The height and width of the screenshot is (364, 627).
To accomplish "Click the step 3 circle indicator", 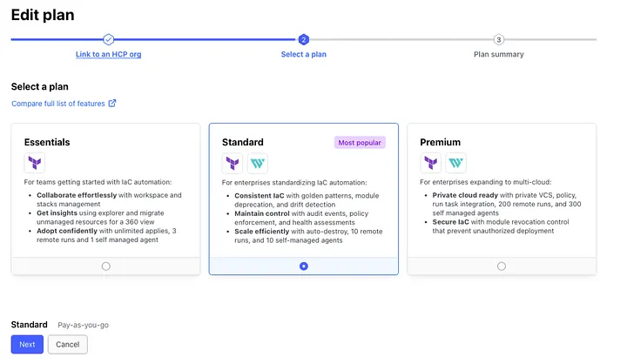I will click(x=498, y=39).
